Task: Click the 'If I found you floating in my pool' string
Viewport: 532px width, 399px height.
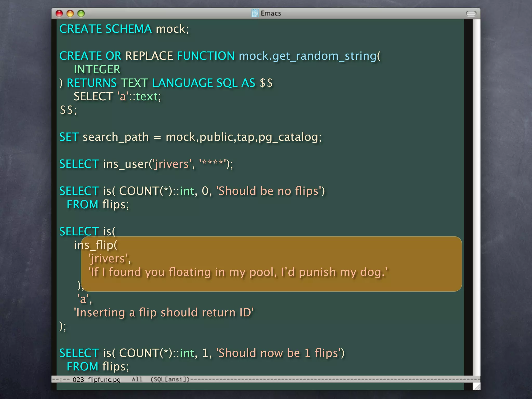Action: coord(238,272)
